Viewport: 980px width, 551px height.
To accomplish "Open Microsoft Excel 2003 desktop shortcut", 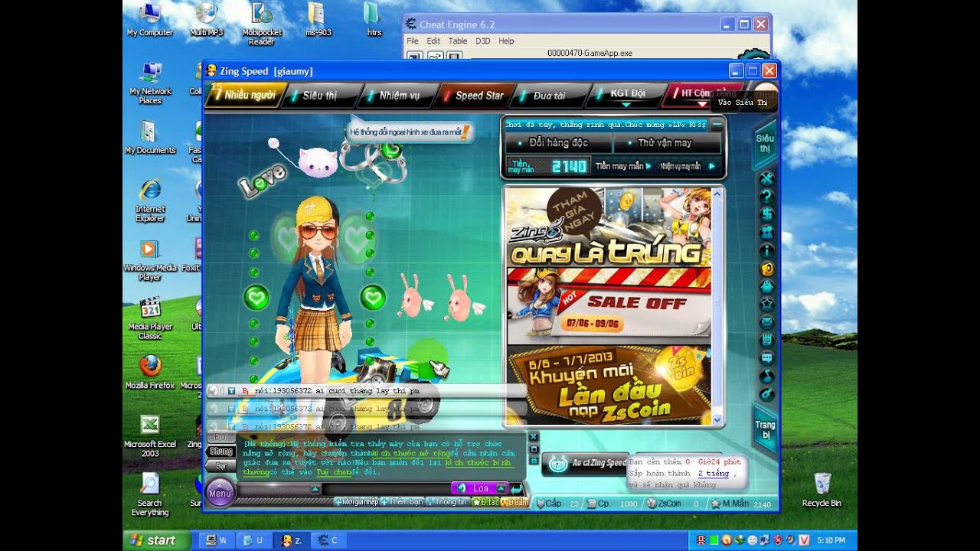I will click(150, 435).
